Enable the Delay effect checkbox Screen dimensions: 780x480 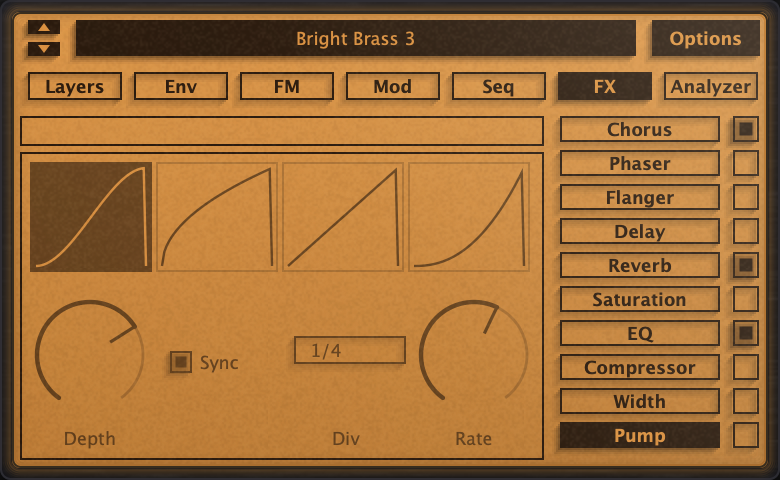(745, 231)
